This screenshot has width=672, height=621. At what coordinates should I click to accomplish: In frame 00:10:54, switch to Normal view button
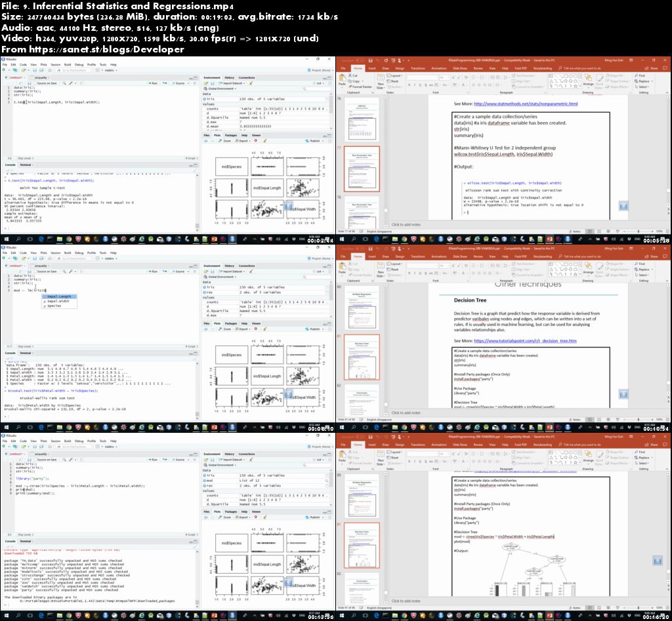pos(591,420)
